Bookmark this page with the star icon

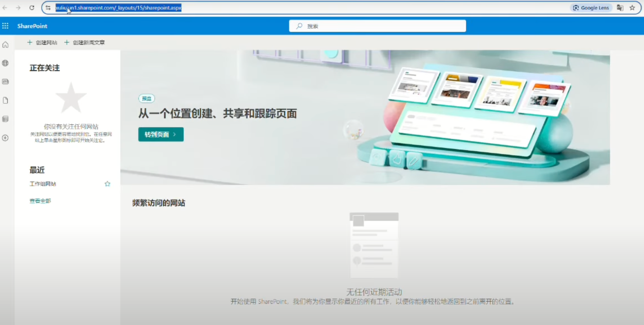coord(632,8)
